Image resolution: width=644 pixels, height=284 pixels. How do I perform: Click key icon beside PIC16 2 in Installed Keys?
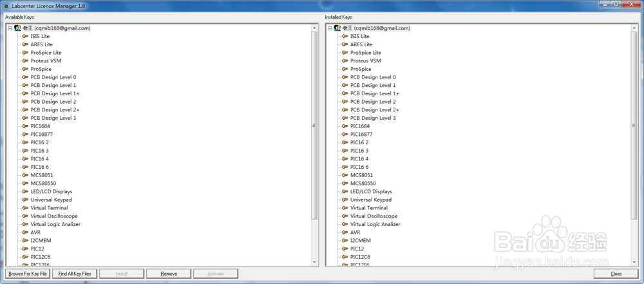345,142
